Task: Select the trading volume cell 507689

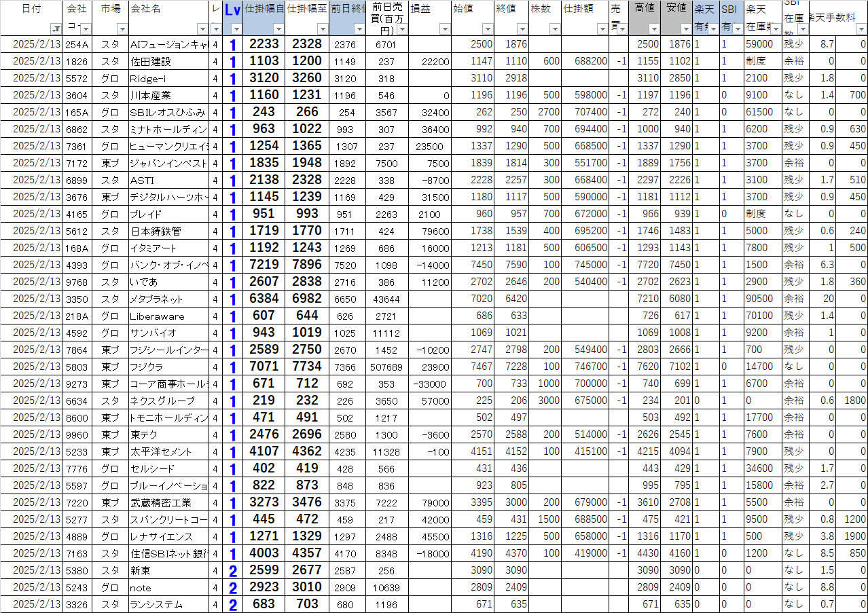Action: [387, 367]
